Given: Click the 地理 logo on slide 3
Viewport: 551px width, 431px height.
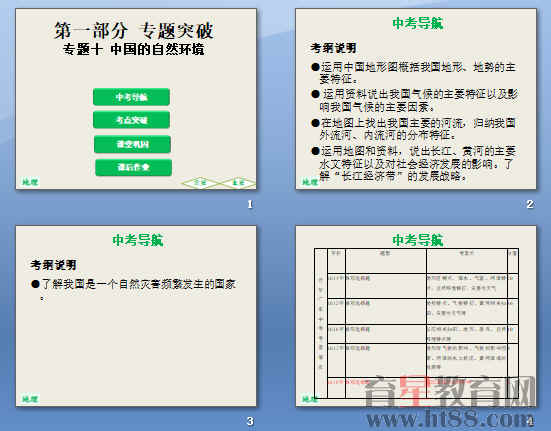Looking at the screenshot, I should tap(30, 399).
